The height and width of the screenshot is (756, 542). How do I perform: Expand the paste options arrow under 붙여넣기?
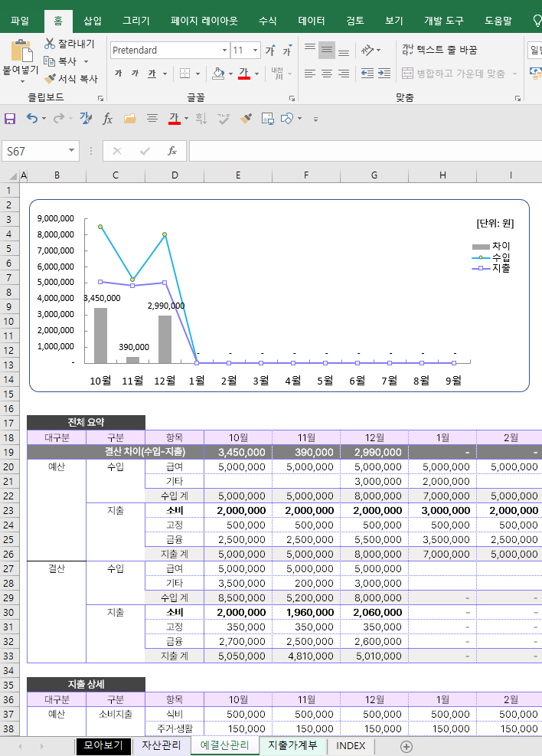[22, 81]
